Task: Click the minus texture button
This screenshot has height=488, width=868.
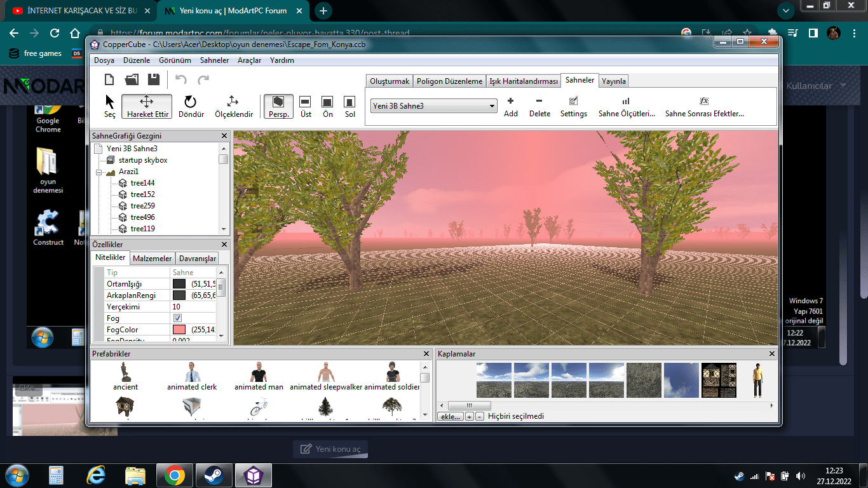Action: pos(479,417)
